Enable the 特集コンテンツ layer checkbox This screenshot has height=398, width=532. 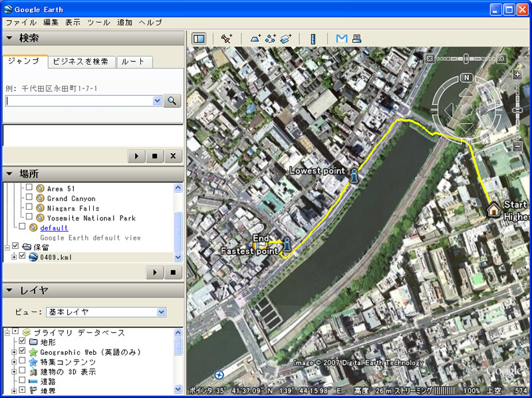click(22, 361)
